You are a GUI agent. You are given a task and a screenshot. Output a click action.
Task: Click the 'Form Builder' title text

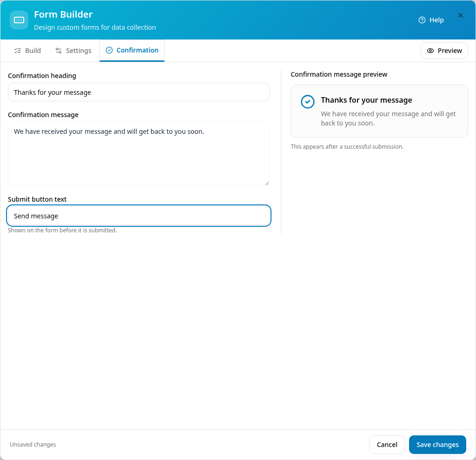pyautogui.click(x=63, y=14)
